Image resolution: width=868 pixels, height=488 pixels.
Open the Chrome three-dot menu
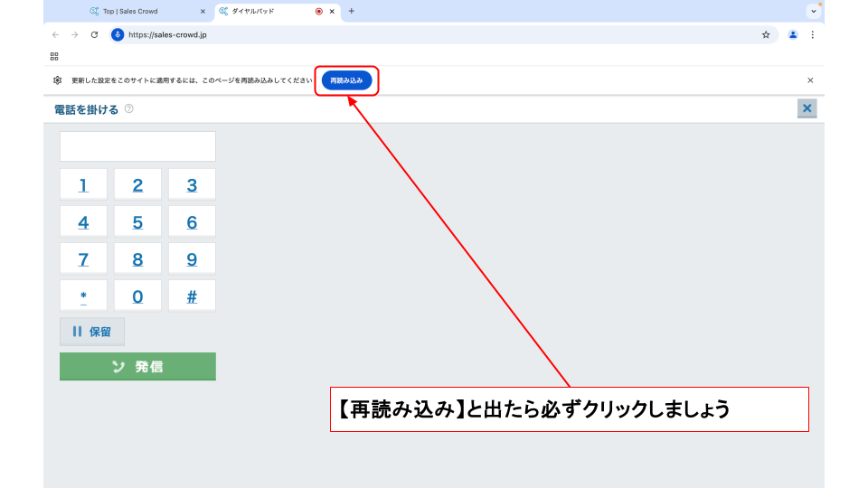tap(812, 35)
